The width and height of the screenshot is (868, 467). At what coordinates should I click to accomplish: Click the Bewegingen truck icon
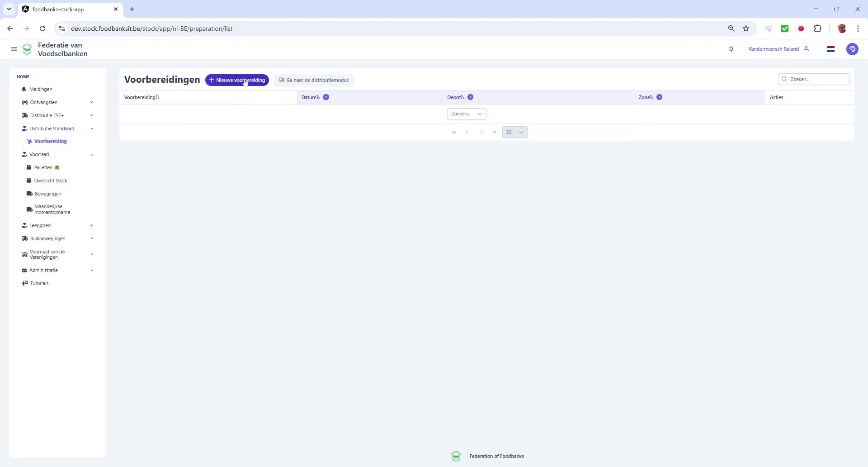[29, 193]
